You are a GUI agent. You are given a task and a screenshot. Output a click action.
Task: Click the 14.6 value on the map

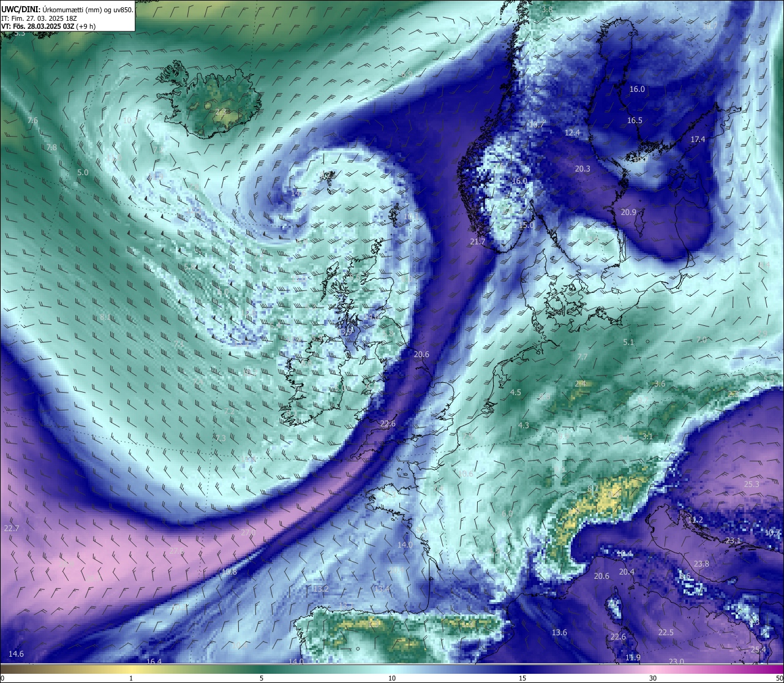pos(17,654)
